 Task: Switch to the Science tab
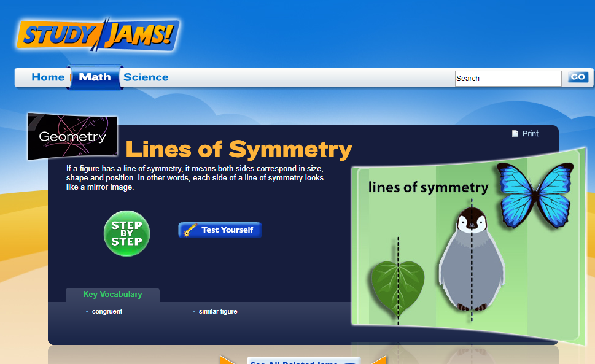[146, 77]
